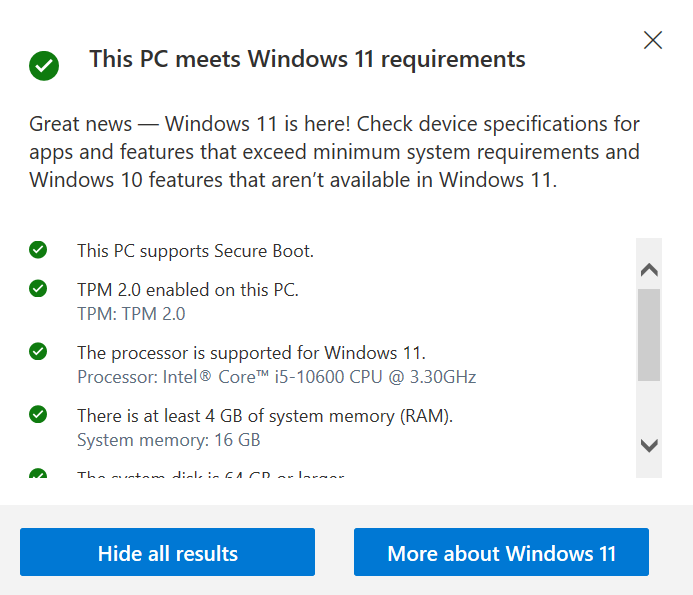The height and width of the screenshot is (595, 693).
Task: Click the 'System memory: 16 GB' detail text
Action: (169, 440)
